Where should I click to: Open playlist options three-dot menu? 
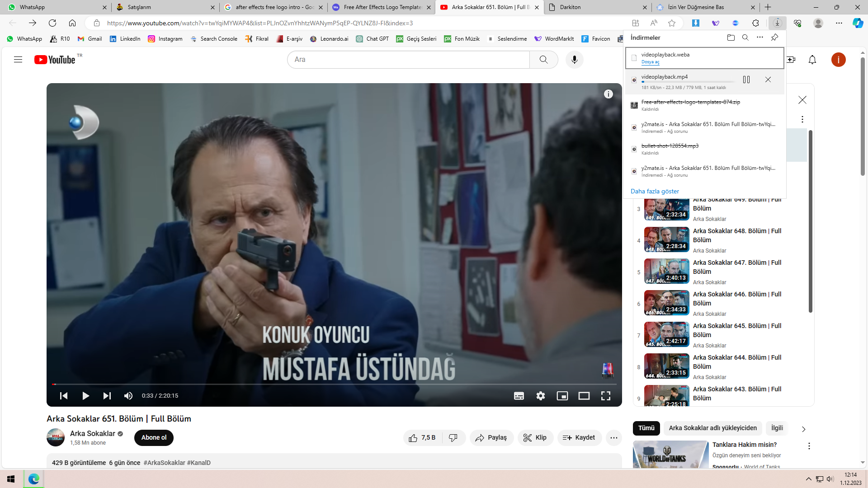point(802,119)
